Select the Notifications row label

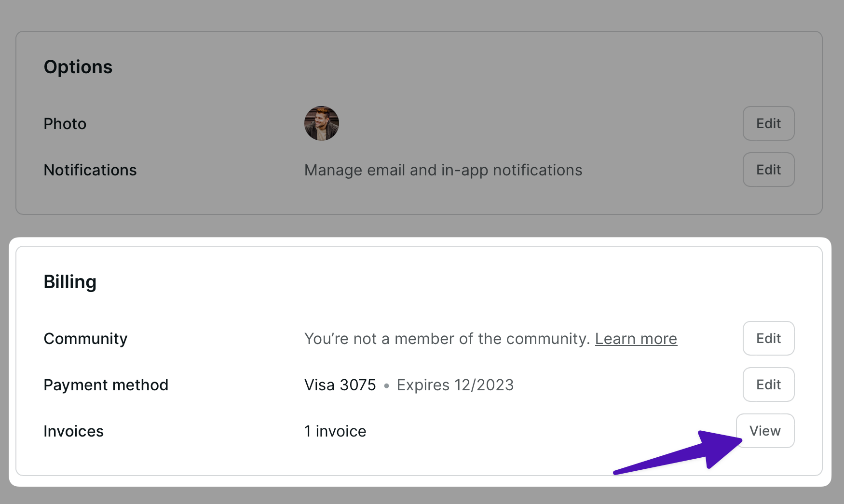point(90,170)
